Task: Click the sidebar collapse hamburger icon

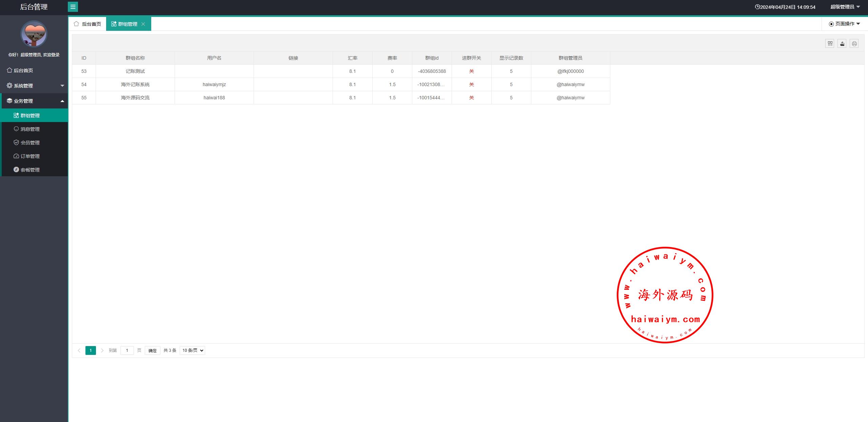Action: pyautogui.click(x=73, y=7)
